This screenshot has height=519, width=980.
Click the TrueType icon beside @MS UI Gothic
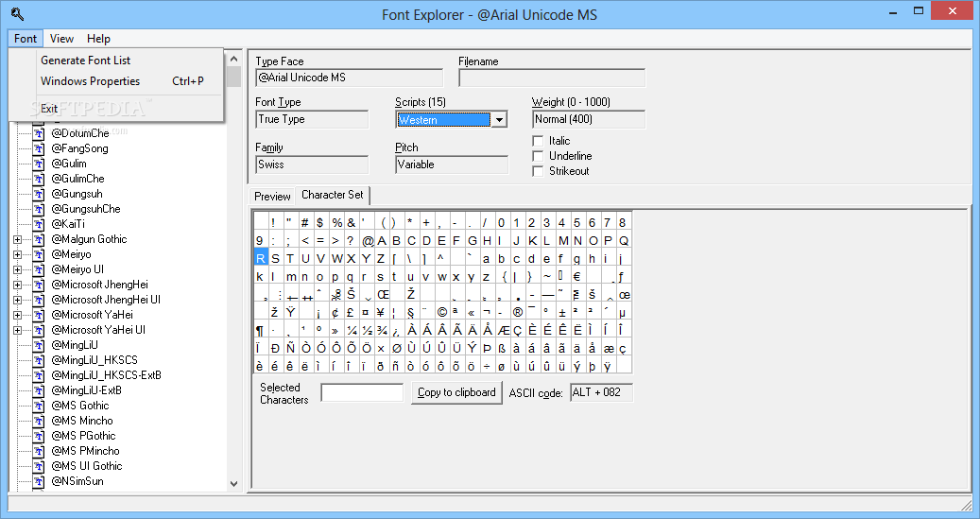[x=39, y=466]
